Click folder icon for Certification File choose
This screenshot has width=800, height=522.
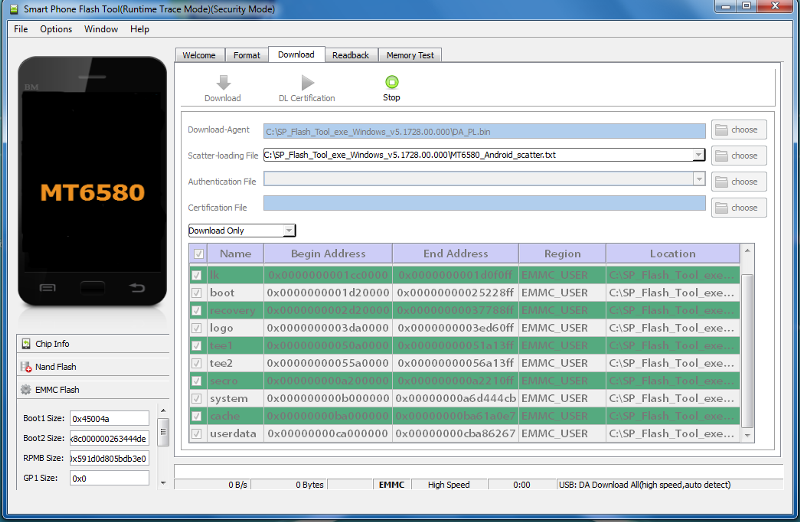click(x=721, y=208)
